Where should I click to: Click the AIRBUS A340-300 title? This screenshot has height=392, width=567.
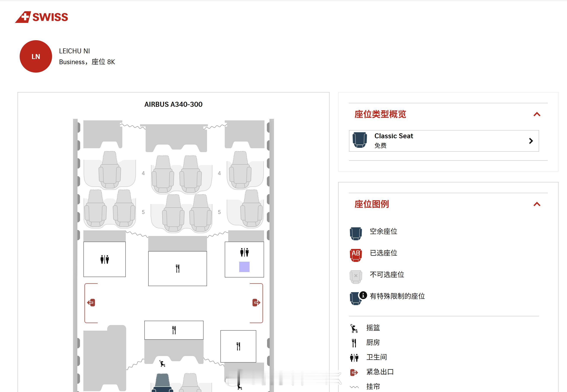coord(173,104)
